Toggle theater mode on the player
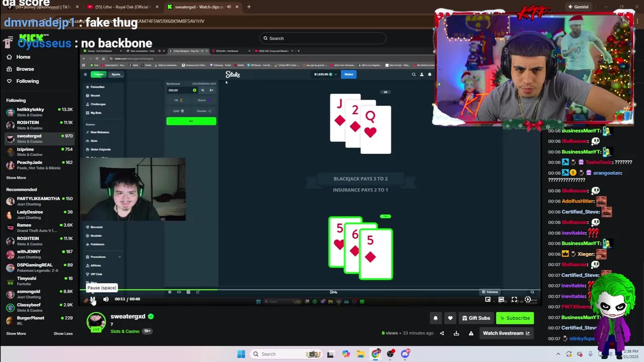 coord(501,300)
